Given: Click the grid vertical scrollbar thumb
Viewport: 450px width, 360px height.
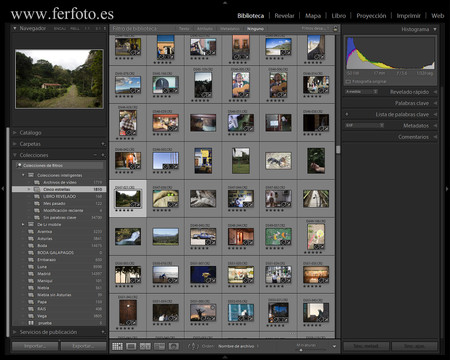Looking at the screenshot, I should pos(338,149).
